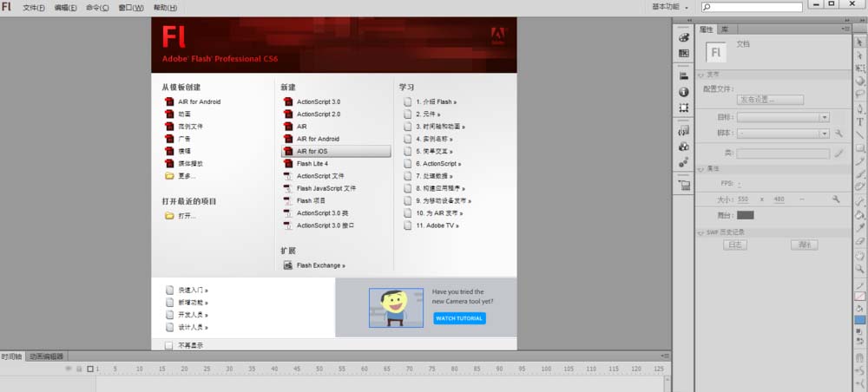Collapse the 发布 section in properties

[700, 74]
